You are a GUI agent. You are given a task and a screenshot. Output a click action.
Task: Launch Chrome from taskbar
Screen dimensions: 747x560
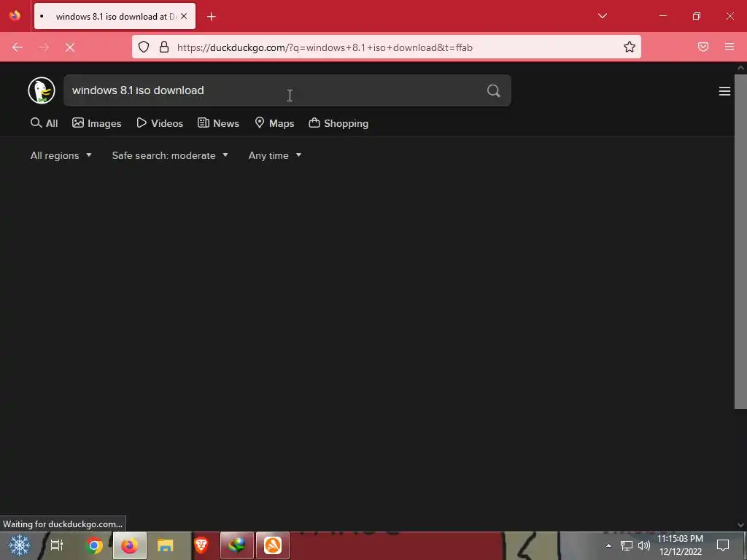[94, 545]
